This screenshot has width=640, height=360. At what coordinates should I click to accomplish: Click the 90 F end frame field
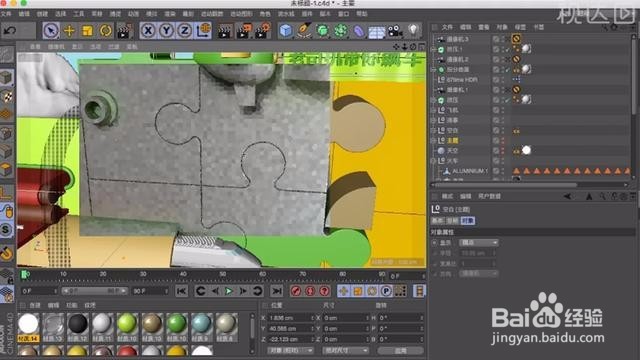pos(150,291)
